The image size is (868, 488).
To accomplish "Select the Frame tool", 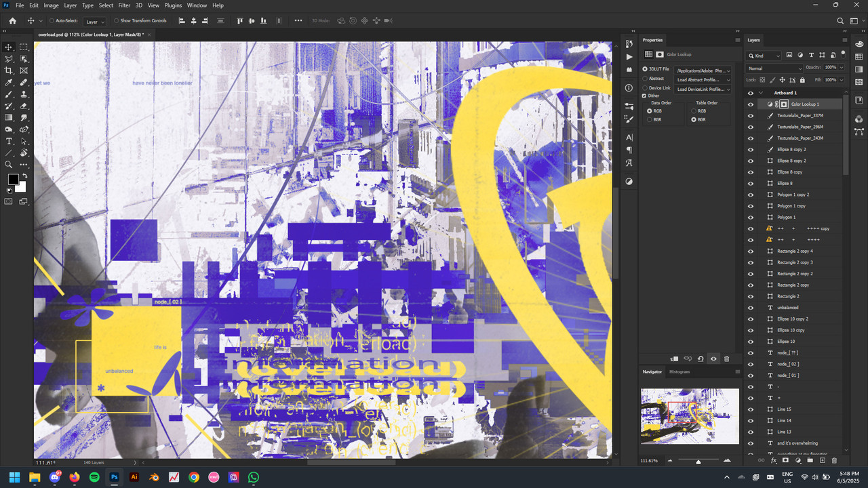I will (x=24, y=70).
